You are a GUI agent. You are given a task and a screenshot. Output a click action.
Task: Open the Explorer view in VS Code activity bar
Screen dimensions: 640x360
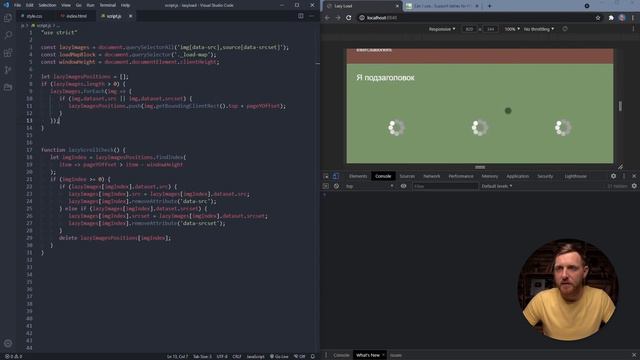(8, 18)
